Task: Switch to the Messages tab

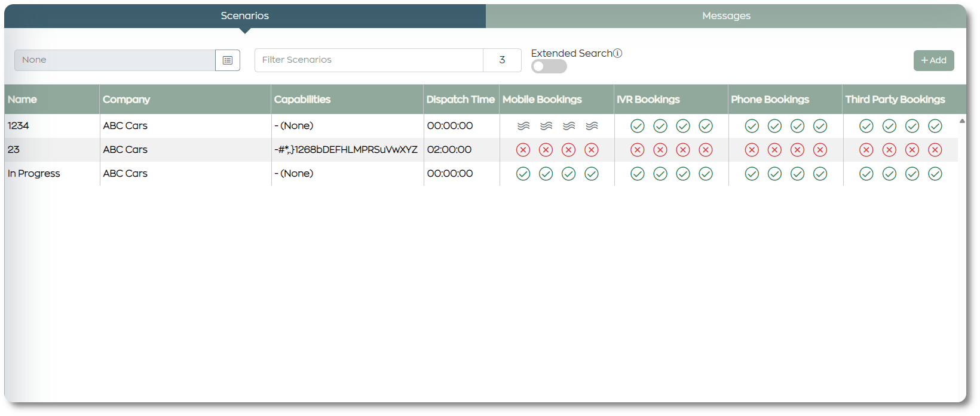Action: (726, 16)
